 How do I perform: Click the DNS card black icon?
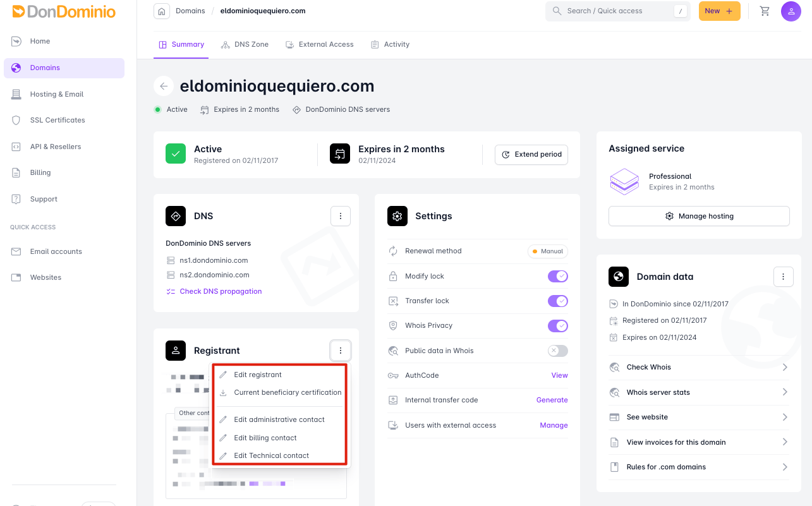tap(176, 216)
